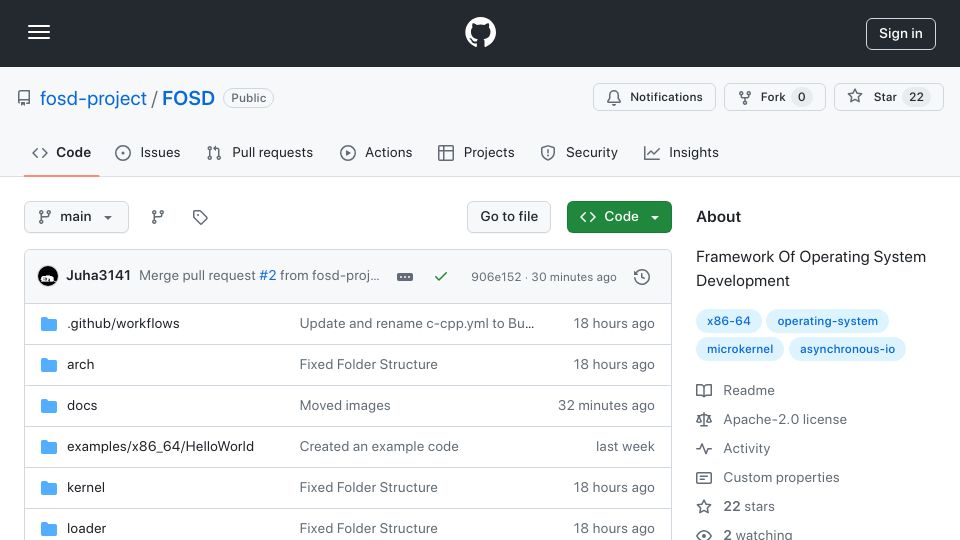Select the x86-64 topic tag
The height and width of the screenshot is (540, 960).
click(729, 321)
